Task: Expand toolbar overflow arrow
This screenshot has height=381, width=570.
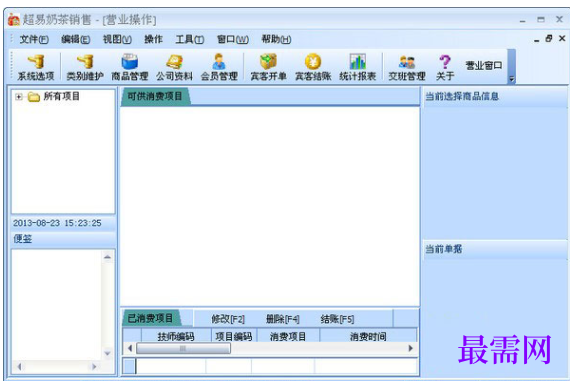Action: click(x=512, y=79)
